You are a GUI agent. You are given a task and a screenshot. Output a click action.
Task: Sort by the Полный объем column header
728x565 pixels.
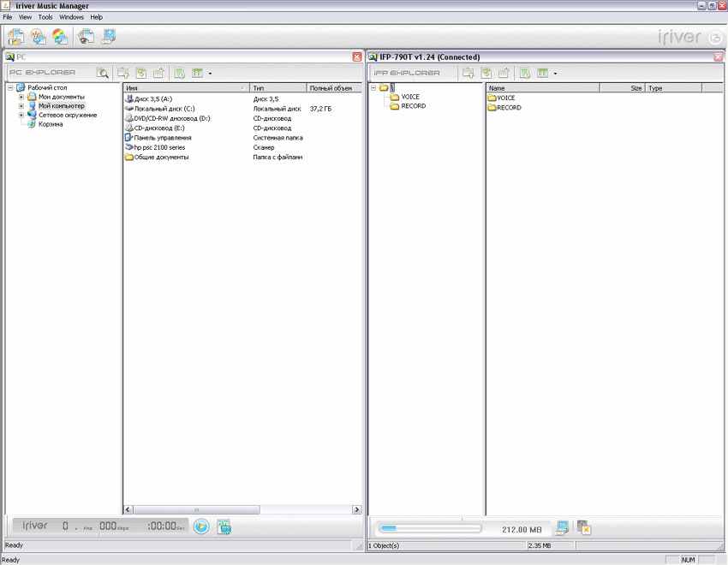pos(334,87)
